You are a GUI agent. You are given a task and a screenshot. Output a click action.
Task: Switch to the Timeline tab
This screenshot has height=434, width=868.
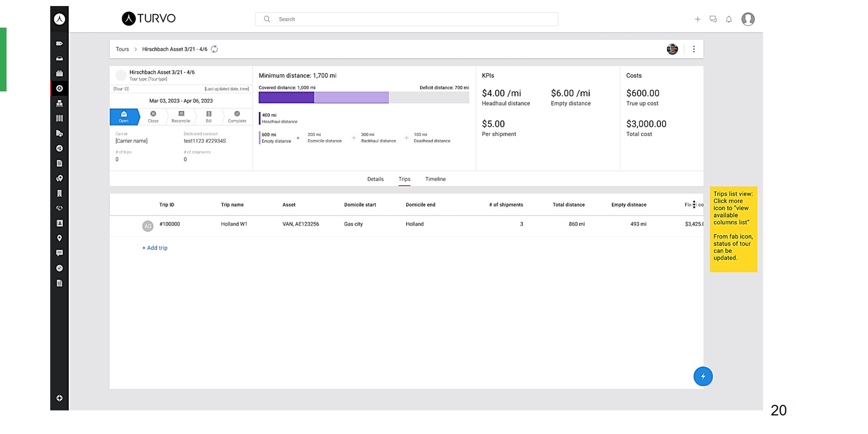[x=435, y=179]
